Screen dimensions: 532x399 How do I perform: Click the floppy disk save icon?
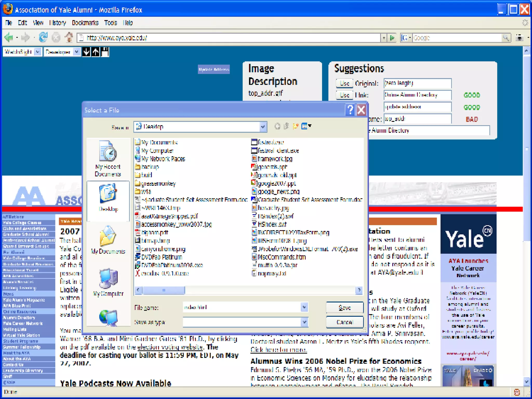[105, 52]
